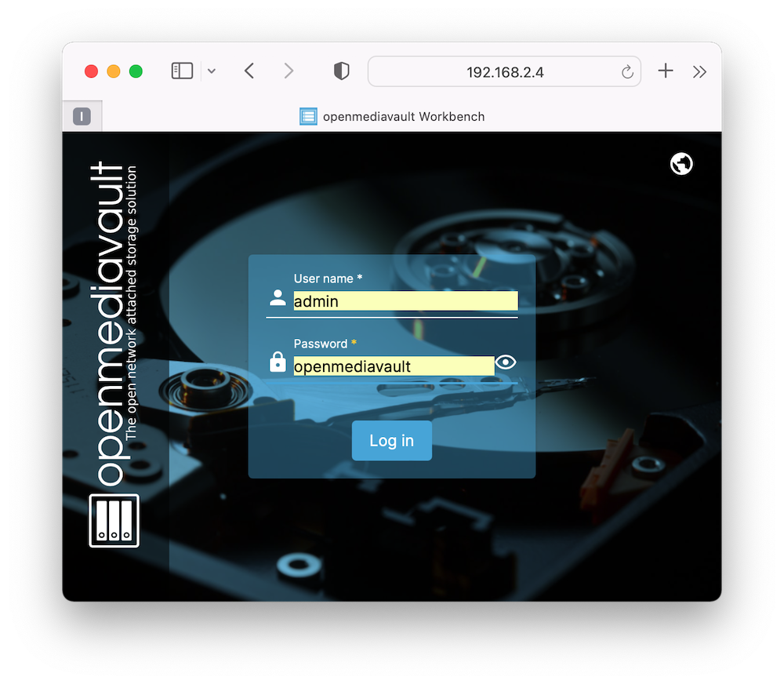Open a new tab with plus button
Image resolution: width=784 pixels, height=684 pixels.
pyautogui.click(x=666, y=71)
